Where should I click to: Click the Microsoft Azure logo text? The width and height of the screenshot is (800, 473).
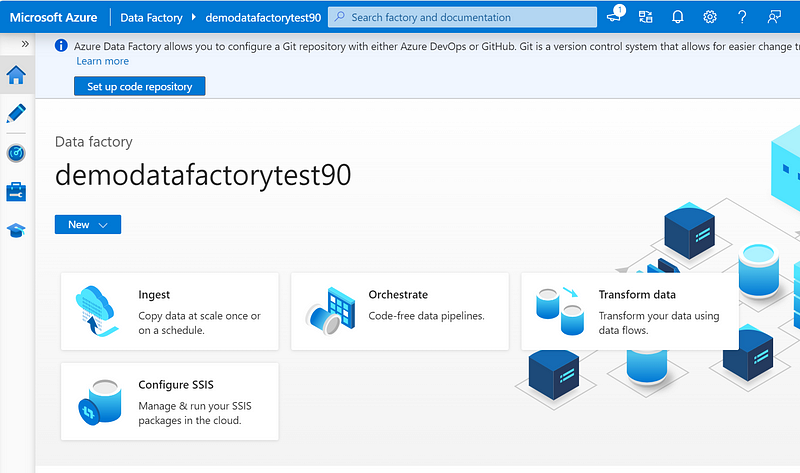tap(53, 17)
